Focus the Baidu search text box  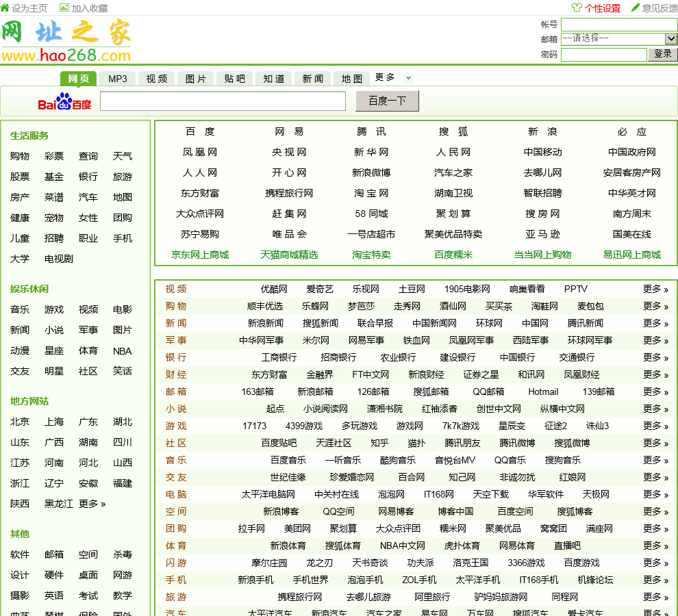tap(223, 101)
